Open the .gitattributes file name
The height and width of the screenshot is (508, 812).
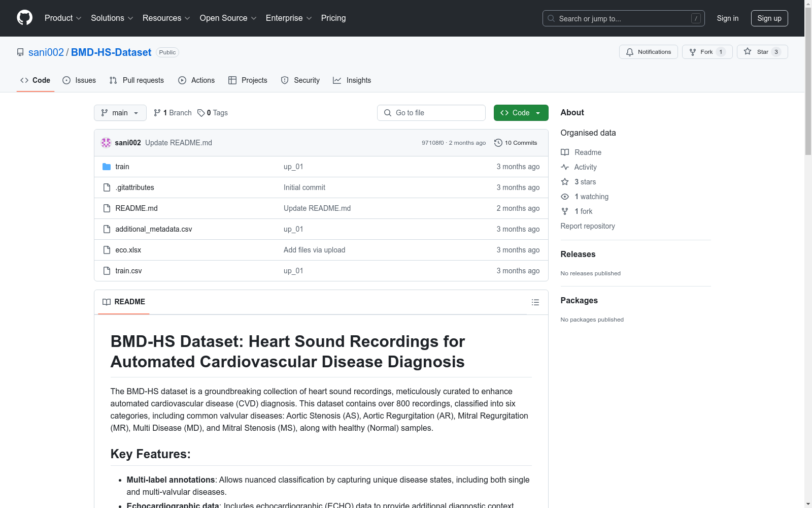(134, 187)
